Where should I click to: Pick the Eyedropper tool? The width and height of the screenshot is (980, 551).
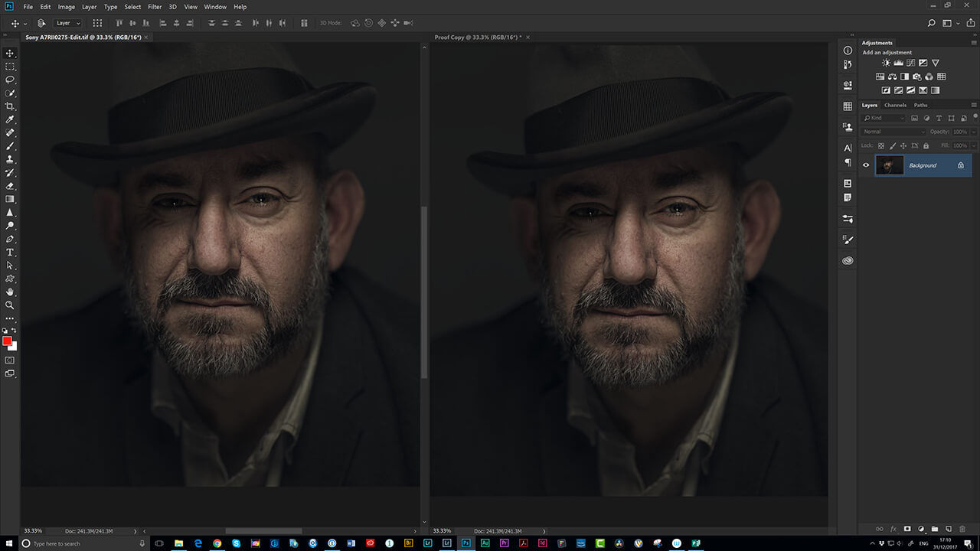(x=10, y=119)
